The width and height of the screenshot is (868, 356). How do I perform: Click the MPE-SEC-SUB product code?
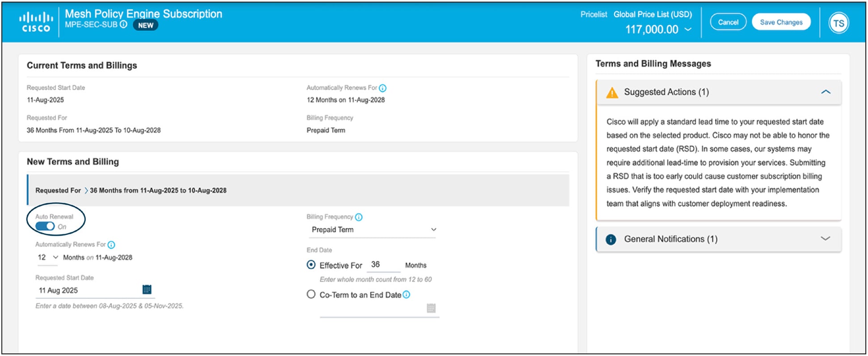[x=91, y=25]
